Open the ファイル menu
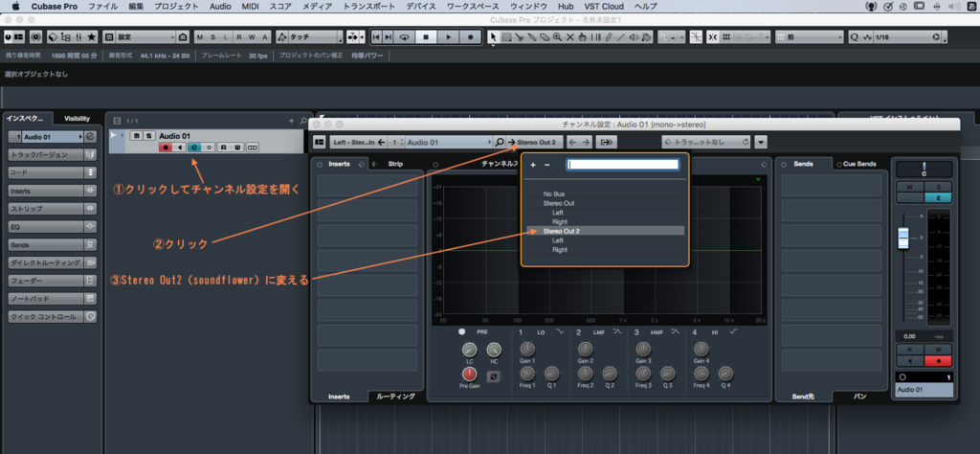Screen dimensions: 980x454 coord(101,7)
